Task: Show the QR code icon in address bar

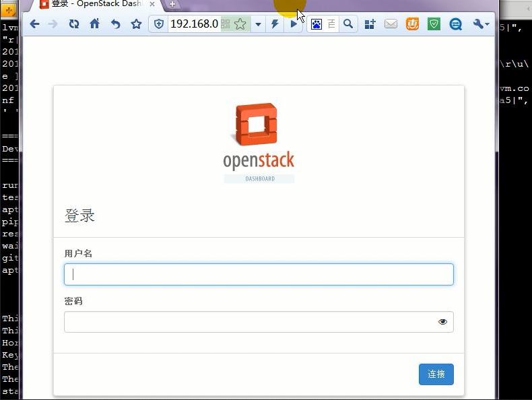Action: coord(226,24)
